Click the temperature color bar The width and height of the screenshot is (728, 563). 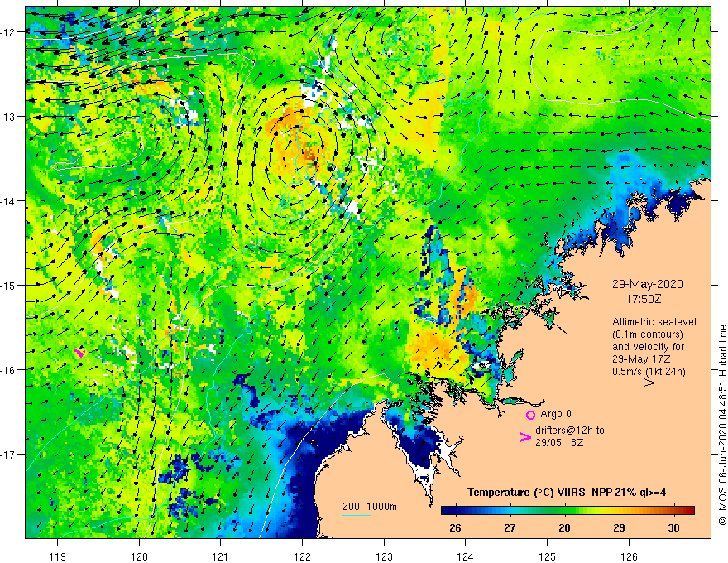(568, 511)
